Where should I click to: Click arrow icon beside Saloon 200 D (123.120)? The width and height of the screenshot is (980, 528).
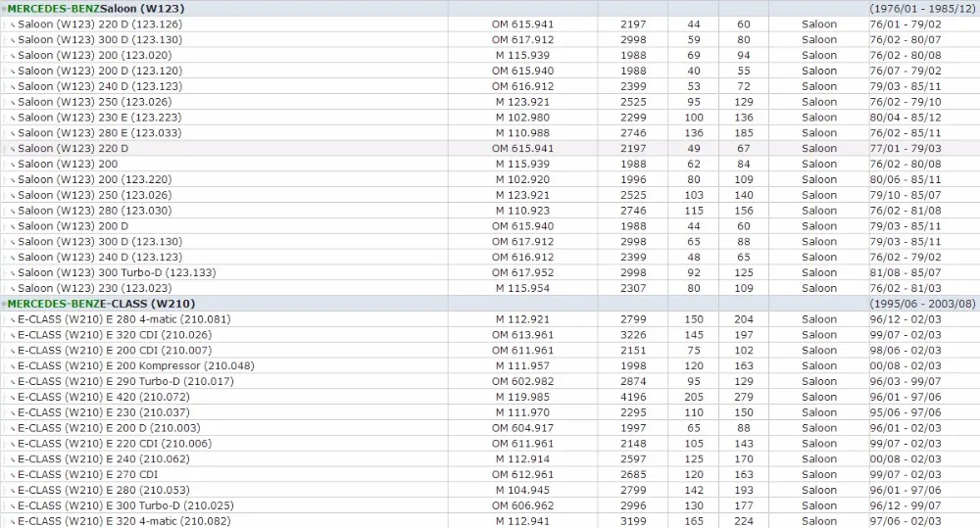[13, 72]
